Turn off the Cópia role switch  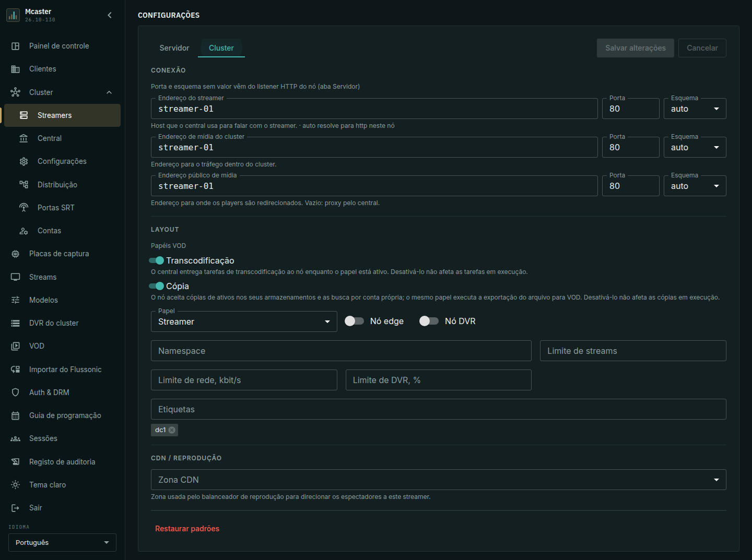coord(157,286)
